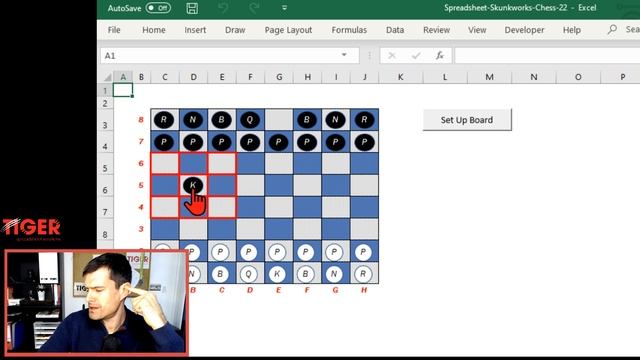Viewport: 640px width, 360px height.
Task: Click the Cancel X formula icon
Action: click(x=391, y=56)
